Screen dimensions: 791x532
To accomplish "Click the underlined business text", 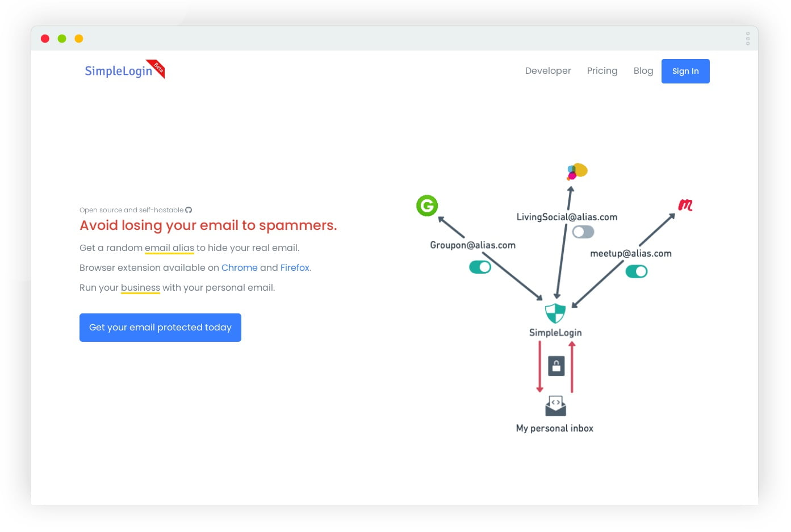I will [140, 288].
